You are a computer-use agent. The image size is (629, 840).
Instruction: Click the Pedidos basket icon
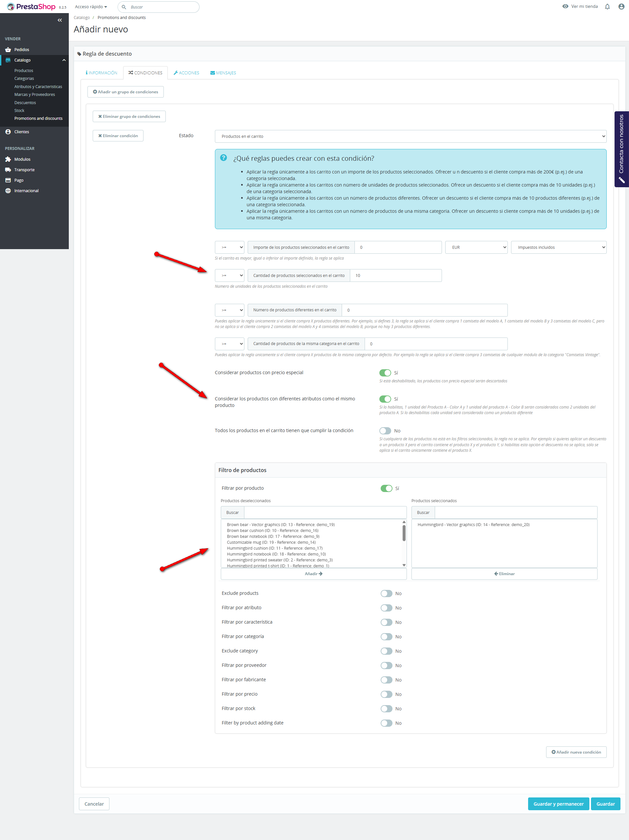coord(8,50)
